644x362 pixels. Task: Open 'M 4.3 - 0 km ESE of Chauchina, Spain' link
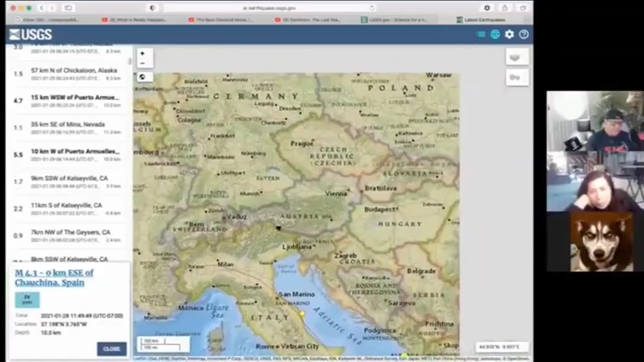pos(54,278)
